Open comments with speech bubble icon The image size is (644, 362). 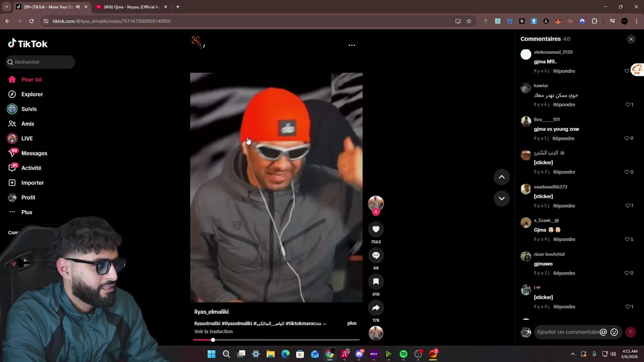coord(376,255)
